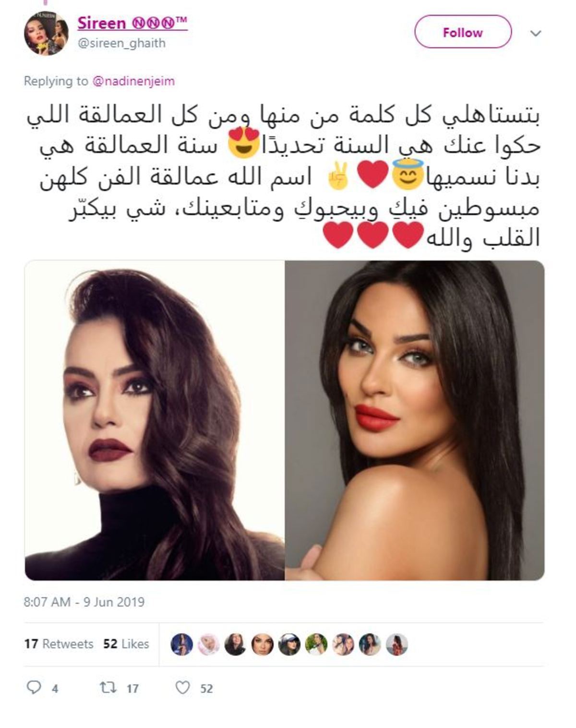Open the fifth liker avatar wearing cap
Viewport: 576px width, 728px height.
click(289, 644)
